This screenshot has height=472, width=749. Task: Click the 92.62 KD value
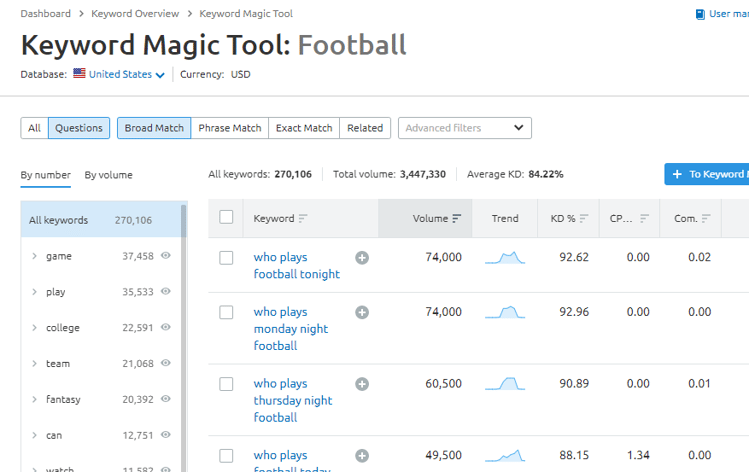coord(574,257)
